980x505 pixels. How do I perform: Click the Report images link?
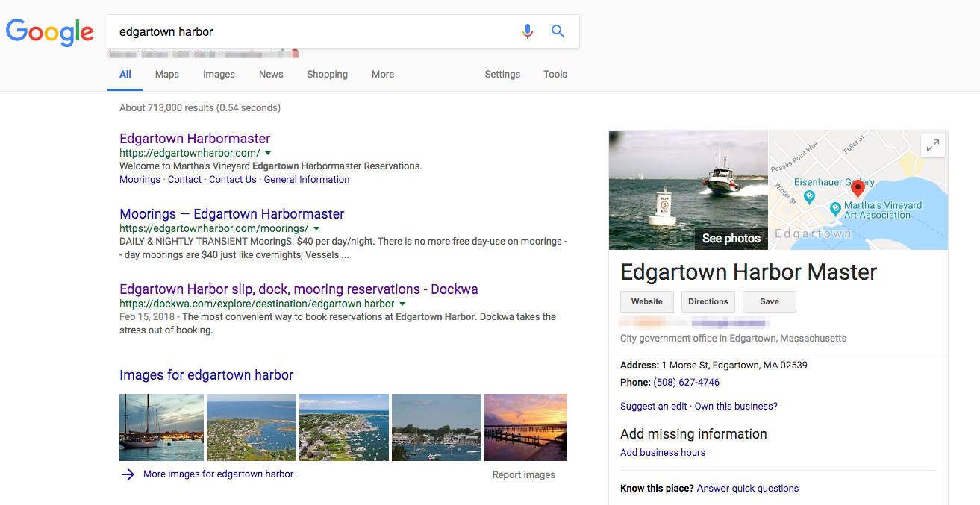[x=524, y=475]
